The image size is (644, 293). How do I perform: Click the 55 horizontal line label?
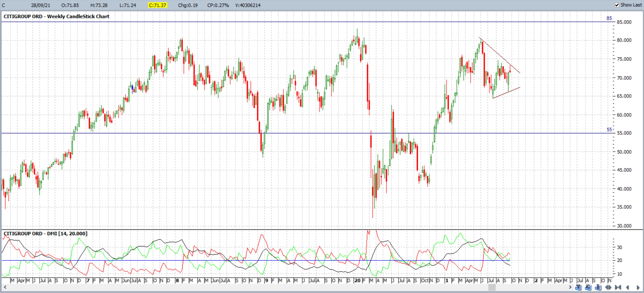(609, 130)
